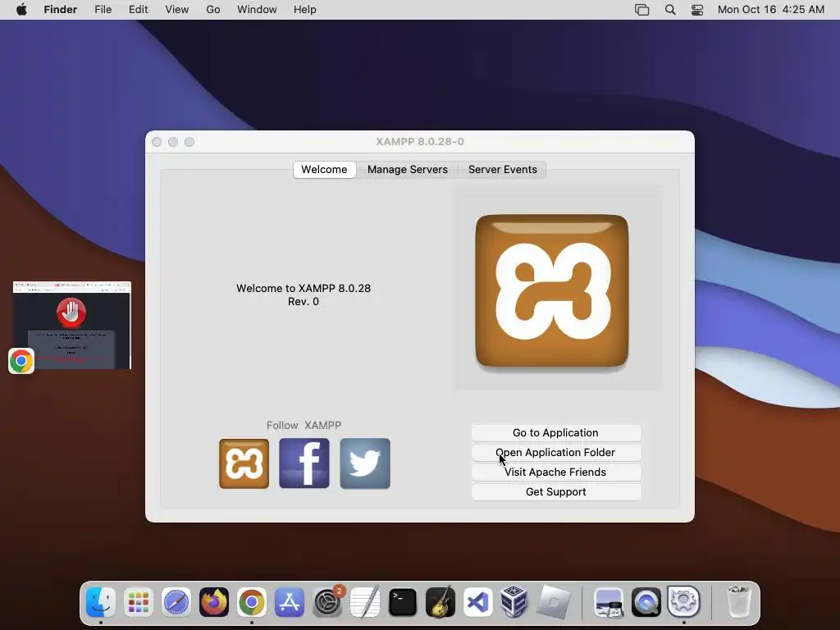Click the 'XAMPP 8.0.28-0' window title

(420, 142)
